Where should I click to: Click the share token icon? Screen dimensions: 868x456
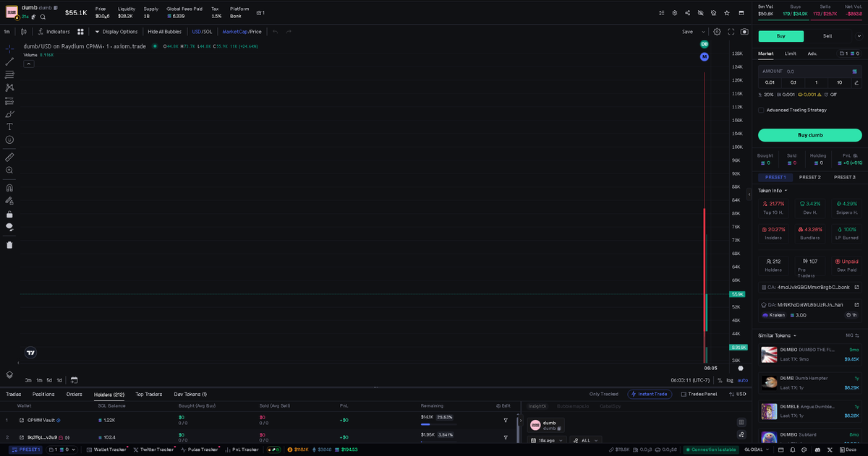pyautogui.click(x=687, y=13)
